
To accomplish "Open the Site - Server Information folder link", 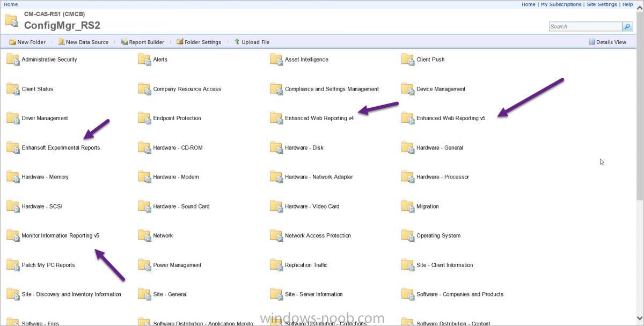I will (313, 294).
